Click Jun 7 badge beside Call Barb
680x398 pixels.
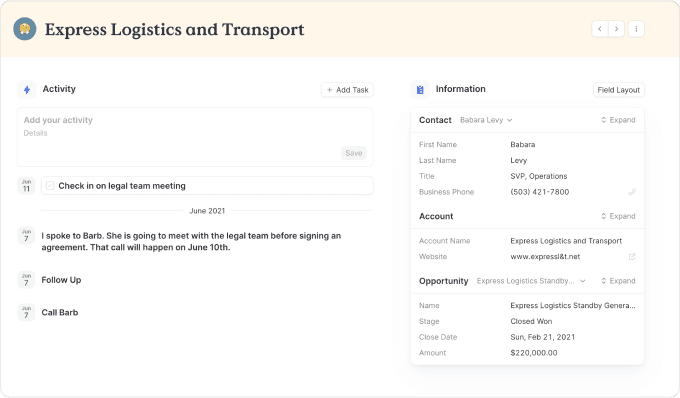[26, 313]
